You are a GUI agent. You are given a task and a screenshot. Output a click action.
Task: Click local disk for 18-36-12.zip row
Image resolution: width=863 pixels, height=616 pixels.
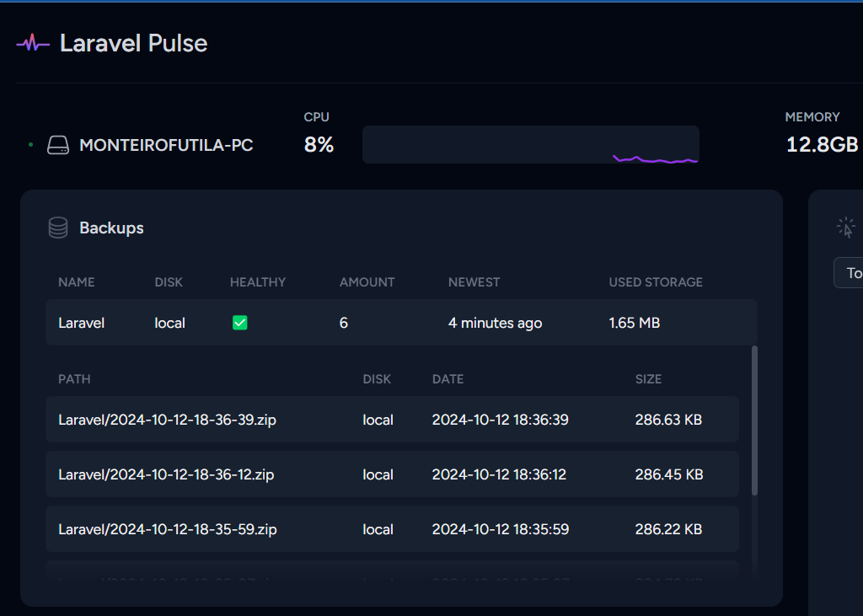pos(378,474)
